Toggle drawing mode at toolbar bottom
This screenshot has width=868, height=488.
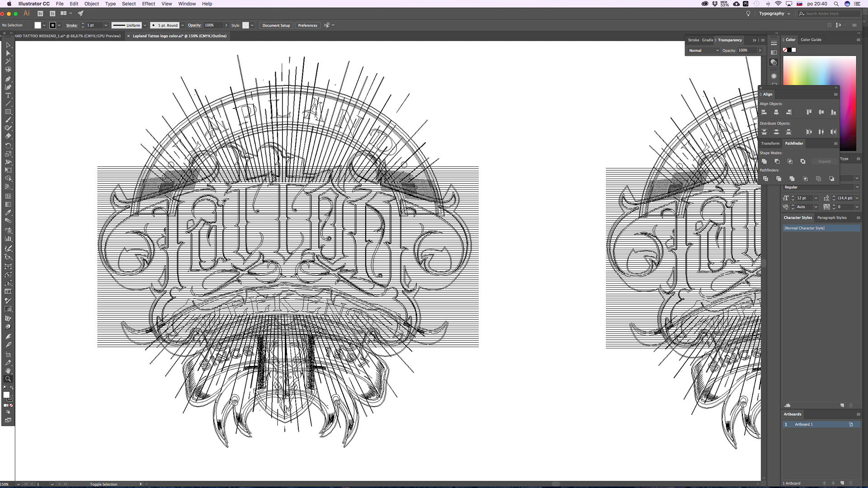click(8, 412)
